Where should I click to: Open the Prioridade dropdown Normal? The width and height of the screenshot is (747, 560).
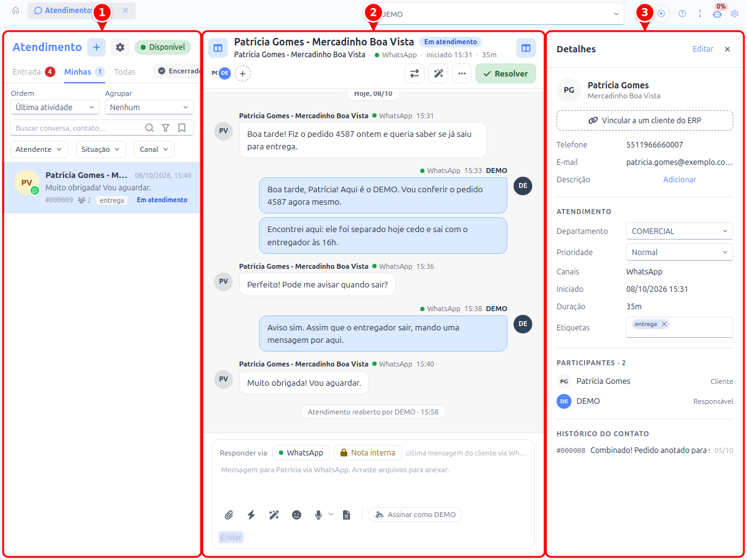(680, 252)
